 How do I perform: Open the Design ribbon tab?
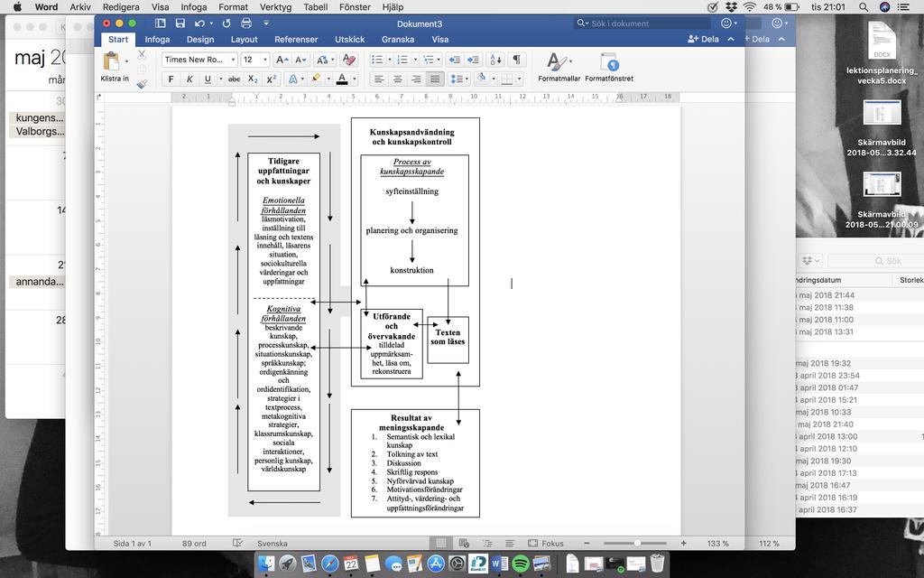coord(200,40)
